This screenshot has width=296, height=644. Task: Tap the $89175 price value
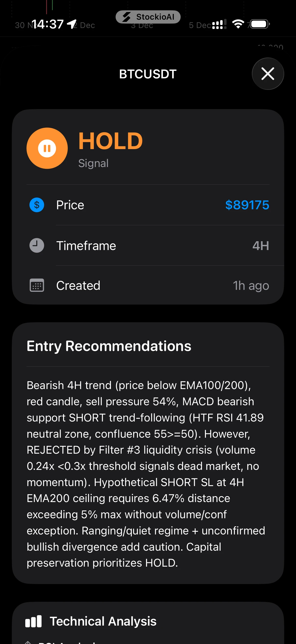point(247,205)
